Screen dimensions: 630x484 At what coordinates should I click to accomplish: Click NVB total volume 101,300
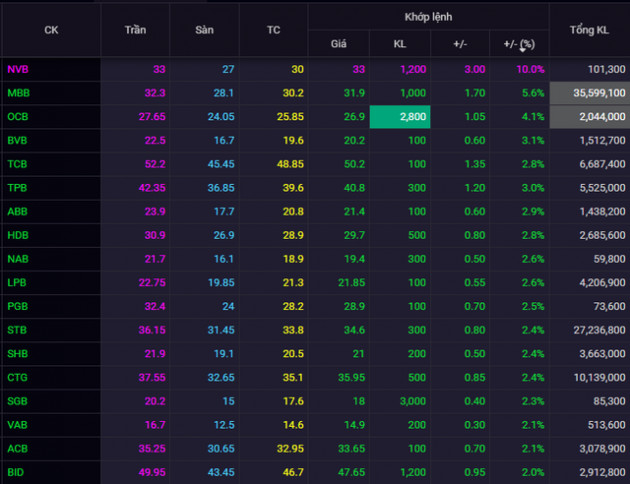tap(607, 69)
